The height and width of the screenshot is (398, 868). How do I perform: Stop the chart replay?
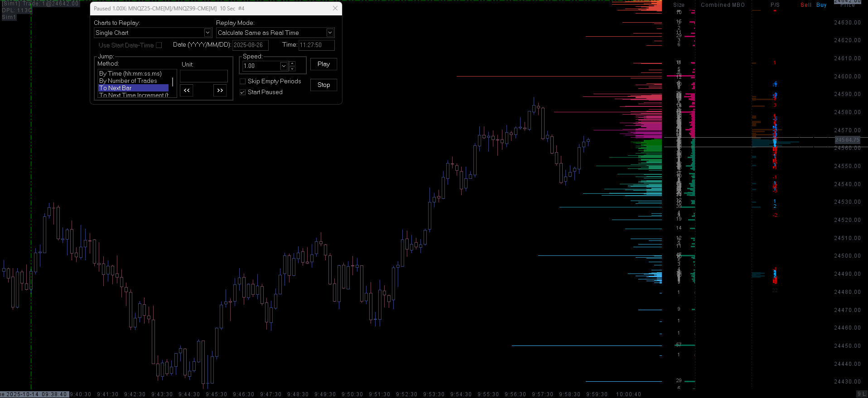323,85
